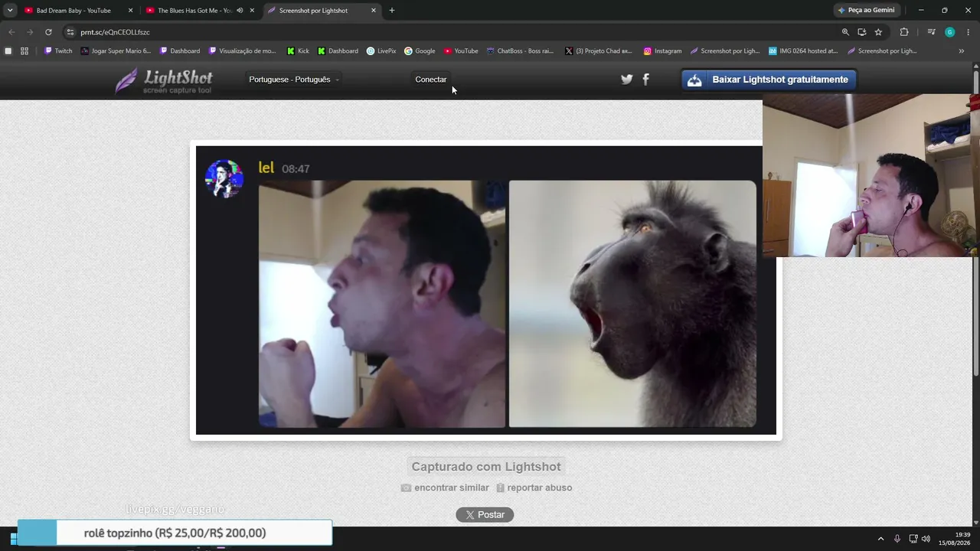Click Baixar Lightshot gratuitamente button
The width and height of the screenshot is (980, 551).
tap(769, 80)
